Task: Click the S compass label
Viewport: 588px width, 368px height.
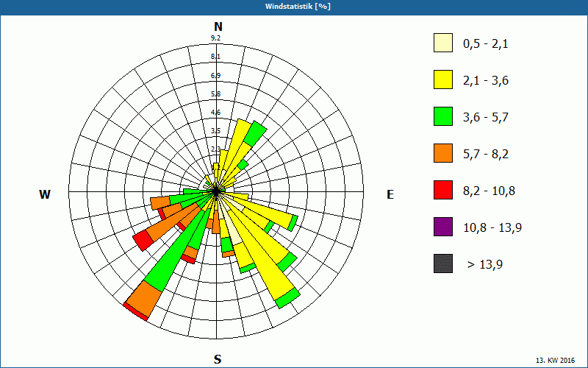Action: pyautogui.click(x=218, y=360)
